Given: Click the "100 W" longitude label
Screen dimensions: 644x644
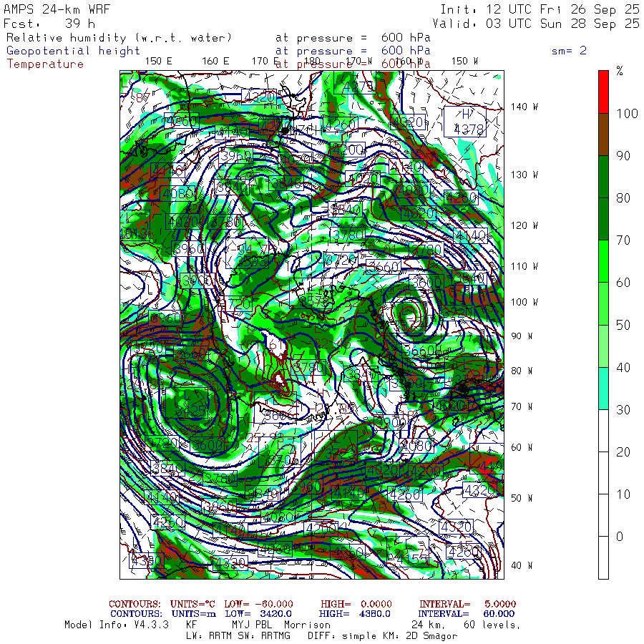Looking at the screenshot, I should coord(525,302).
